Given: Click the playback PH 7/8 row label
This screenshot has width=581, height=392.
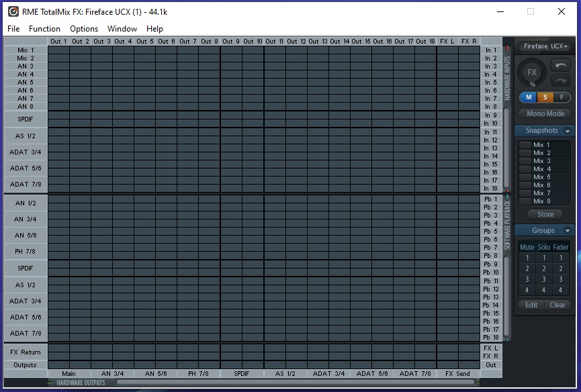Looking at the screenshot, I should tap(26, 252).
